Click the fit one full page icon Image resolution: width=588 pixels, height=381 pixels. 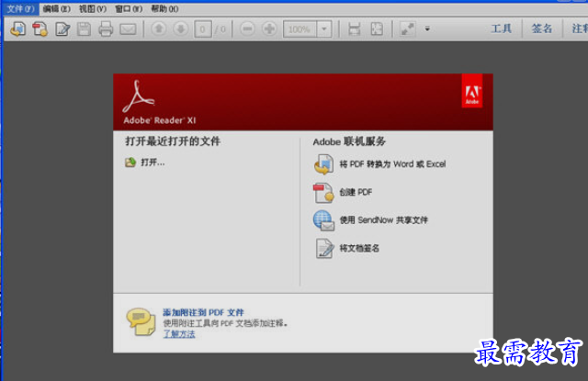tap(377, 28)
